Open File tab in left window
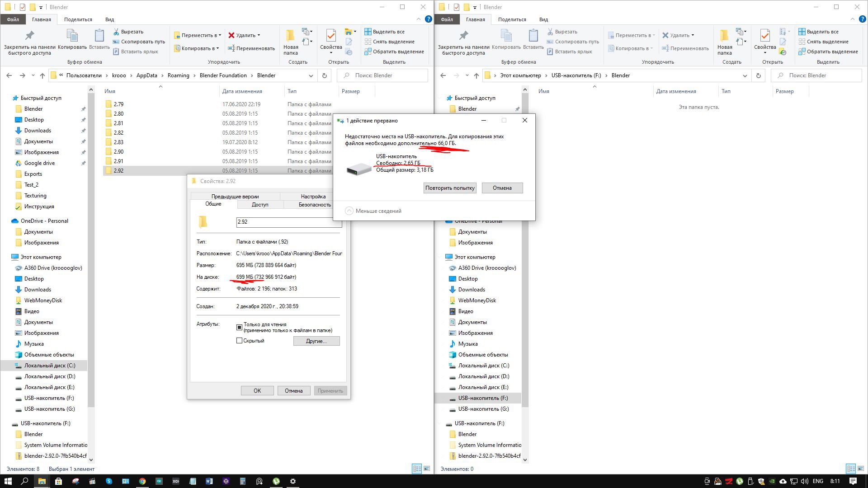The height and width of the screenshot is (488, 868). (13, 19)
